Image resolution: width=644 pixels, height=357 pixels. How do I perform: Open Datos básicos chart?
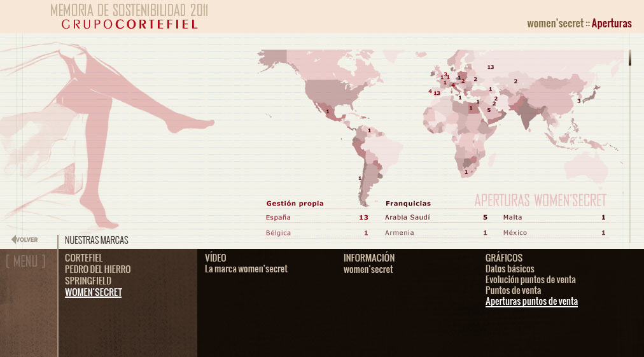[x=510, y=269]
